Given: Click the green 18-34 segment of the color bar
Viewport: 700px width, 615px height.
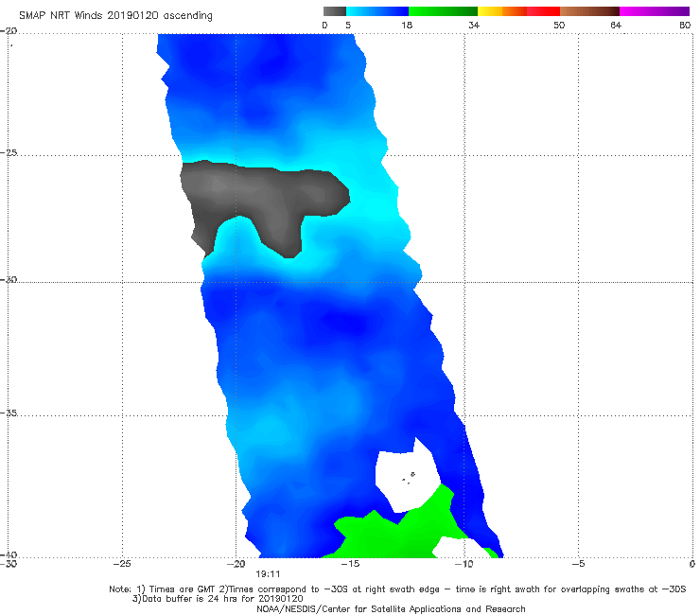Looking at the screenshot, I should pyautogui.click(x=443, y=11).
